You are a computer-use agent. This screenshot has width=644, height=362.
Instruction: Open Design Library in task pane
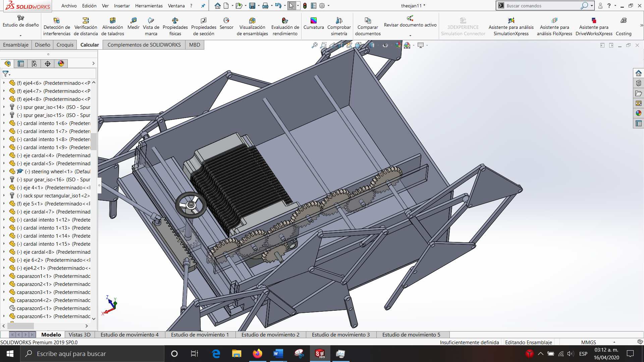(638, 83)
